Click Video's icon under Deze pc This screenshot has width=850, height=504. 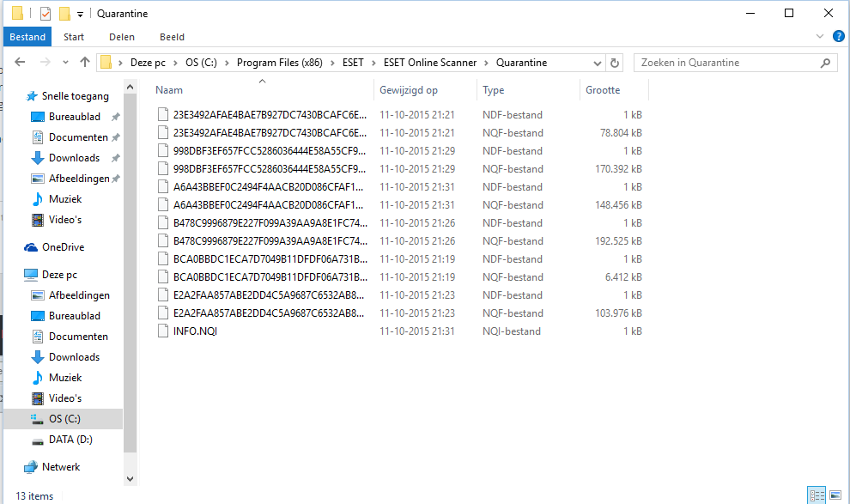click(x=38, y=398)
